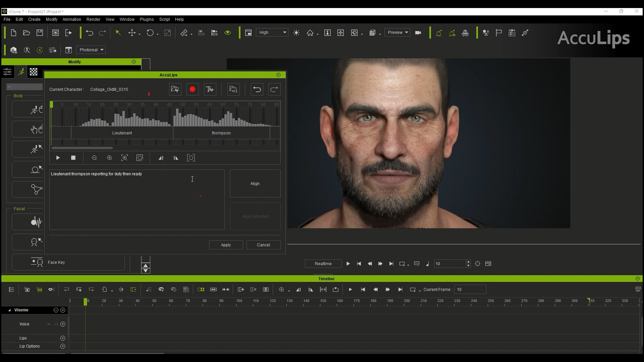Screen dimensions: 644x362
Task: Click inside the transcript text field
Action: pyautogui.click(x=137, y=200)
